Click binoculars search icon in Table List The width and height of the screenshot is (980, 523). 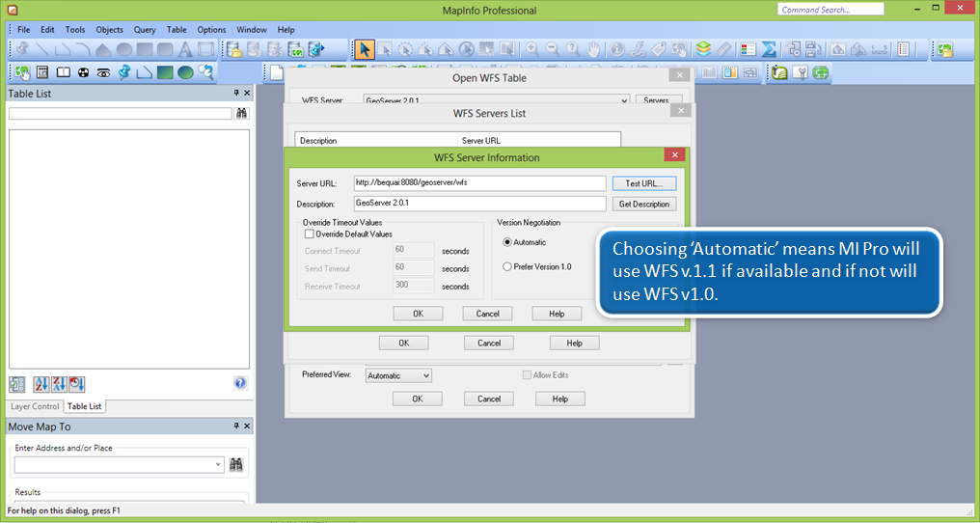[x=242, y=113]
